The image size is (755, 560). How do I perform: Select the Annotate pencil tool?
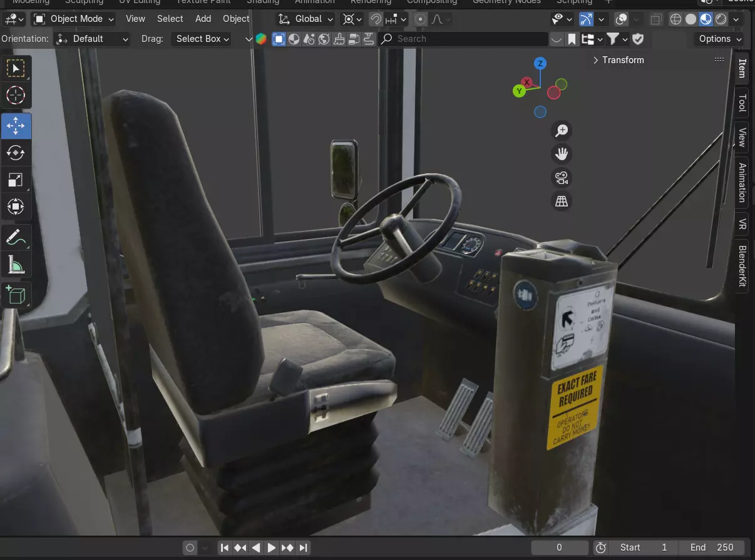point(16,237)
